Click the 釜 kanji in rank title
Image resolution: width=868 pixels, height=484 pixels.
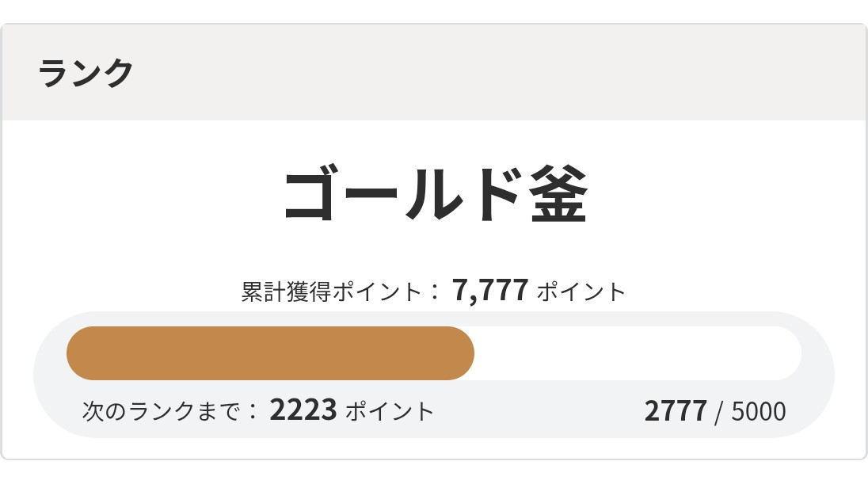coord(553,195)
